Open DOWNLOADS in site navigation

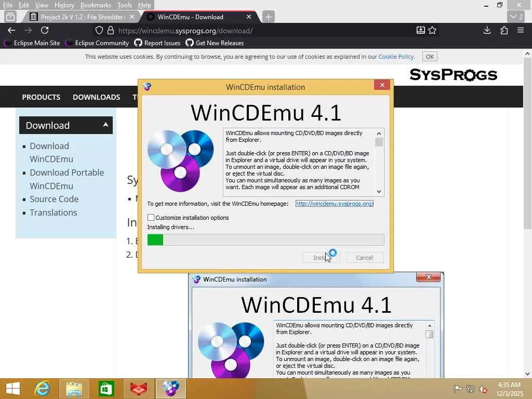(x=96, y=97)
